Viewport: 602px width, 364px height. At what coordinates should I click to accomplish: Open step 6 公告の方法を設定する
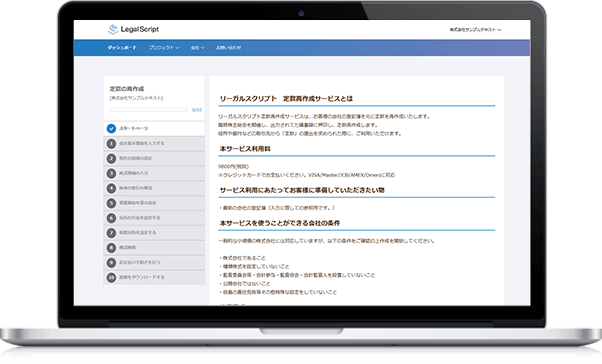point(154,218)
